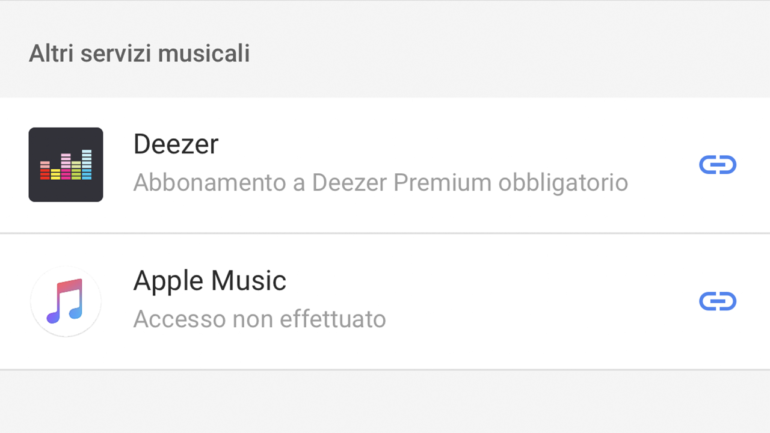Click the word "musicali" in the header
Image resolution: width=770 pixels, height=433 pixels.
204,53
